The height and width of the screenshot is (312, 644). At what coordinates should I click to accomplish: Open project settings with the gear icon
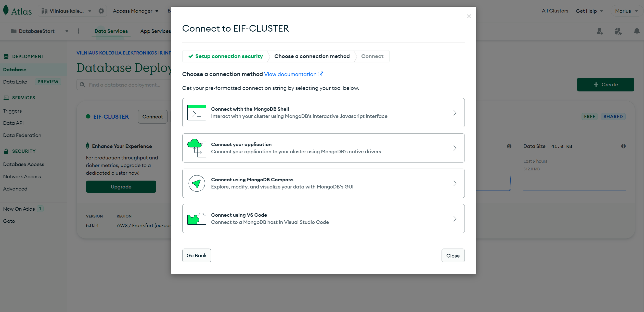[101, 11]
